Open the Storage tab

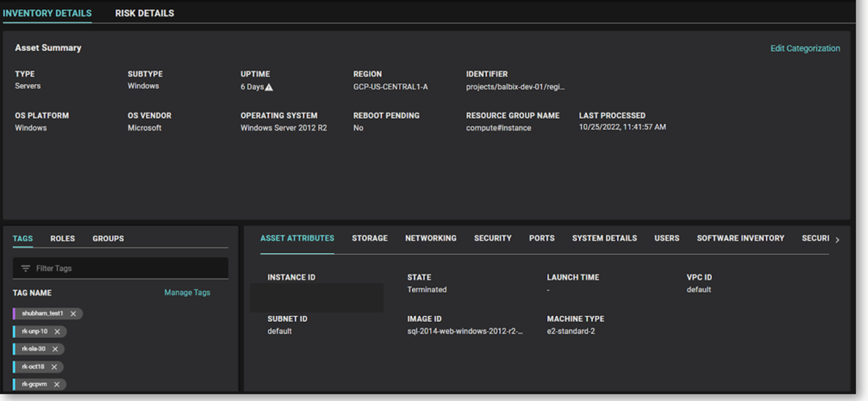point(369,238)
